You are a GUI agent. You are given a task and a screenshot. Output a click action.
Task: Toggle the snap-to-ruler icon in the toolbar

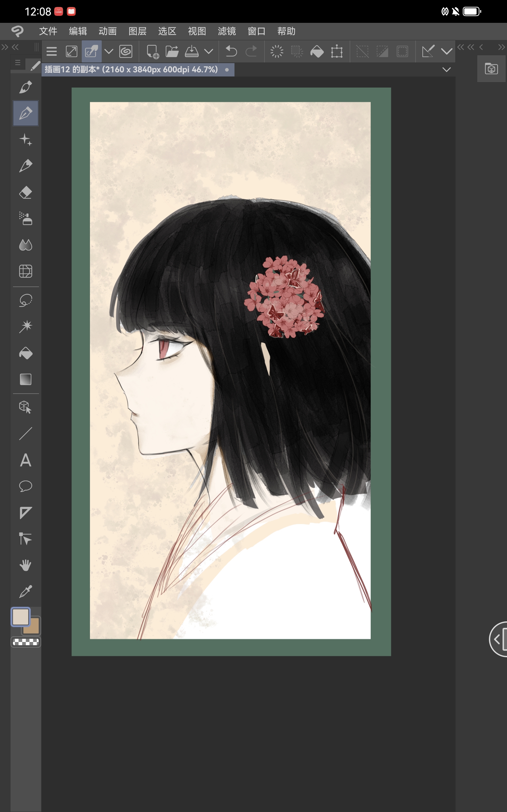pos(428,51)
